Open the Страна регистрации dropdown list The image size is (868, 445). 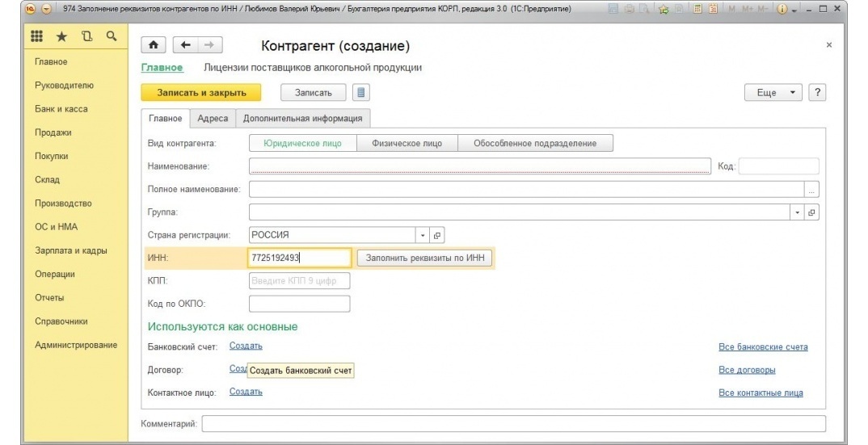(x=423, y=235)
